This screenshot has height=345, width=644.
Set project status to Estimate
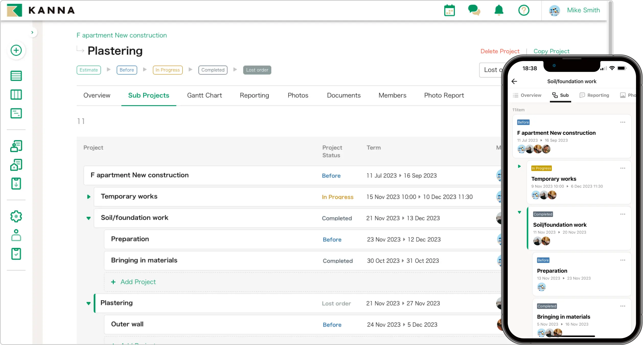pyautogui.click(x=88, y=70)
